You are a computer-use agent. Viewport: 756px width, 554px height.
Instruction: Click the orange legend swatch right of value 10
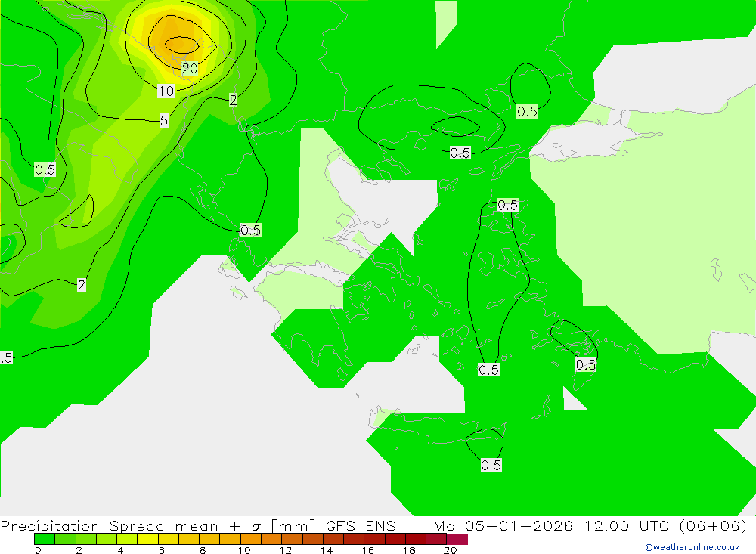tap(251, 539)
